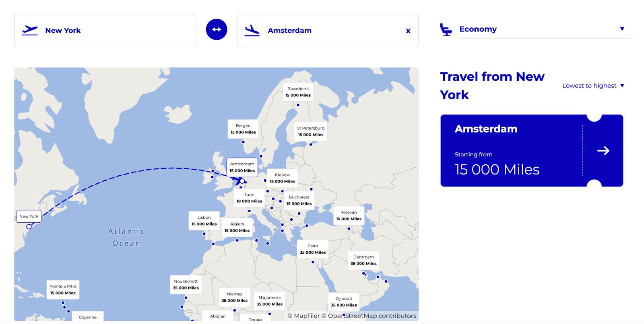Clear the Amsterdam destination field
644x324 pixels.
click(408, 31)
